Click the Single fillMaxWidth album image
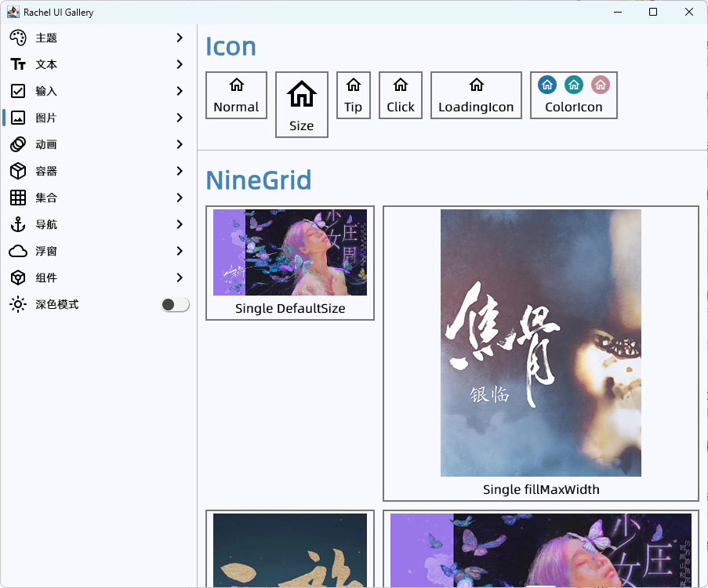This screenshot has height=588, width=708. click(x=541, y=343)
